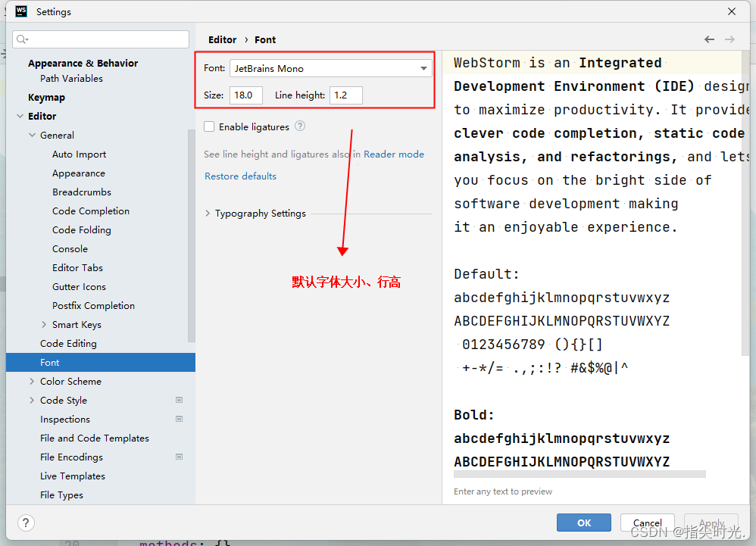Expand the Smart Keys node
This screenshot has height=546, width=756.
(44, 324)
